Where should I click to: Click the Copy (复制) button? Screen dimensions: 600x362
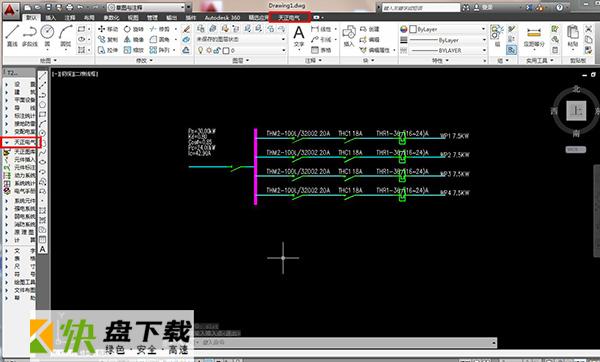coord(108,39)
